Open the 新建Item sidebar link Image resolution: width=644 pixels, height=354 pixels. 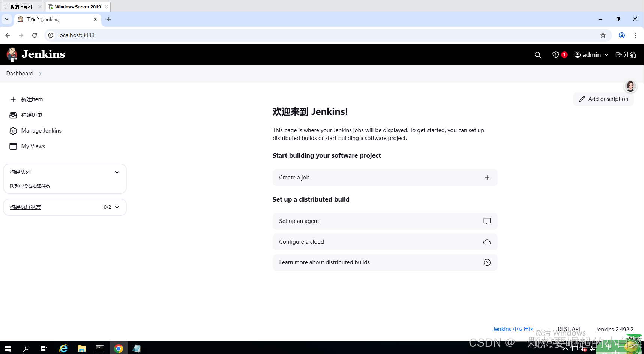(x=32, y=99)
